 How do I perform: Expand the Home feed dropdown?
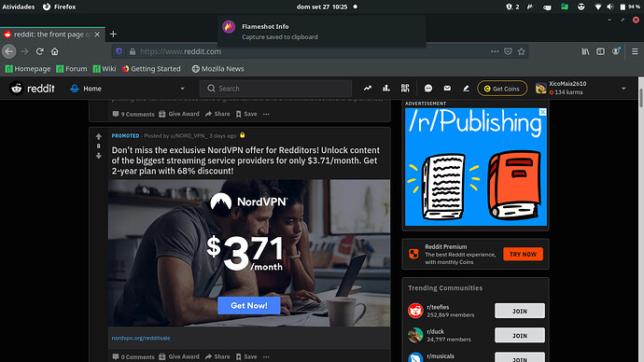182,89
